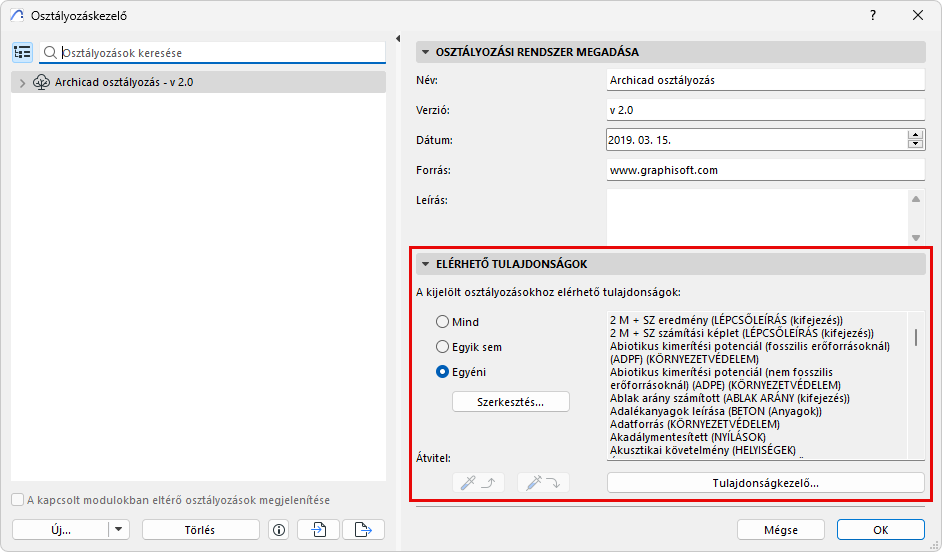Click the search magnifier icon
The image size is (942, 552).
50,53
